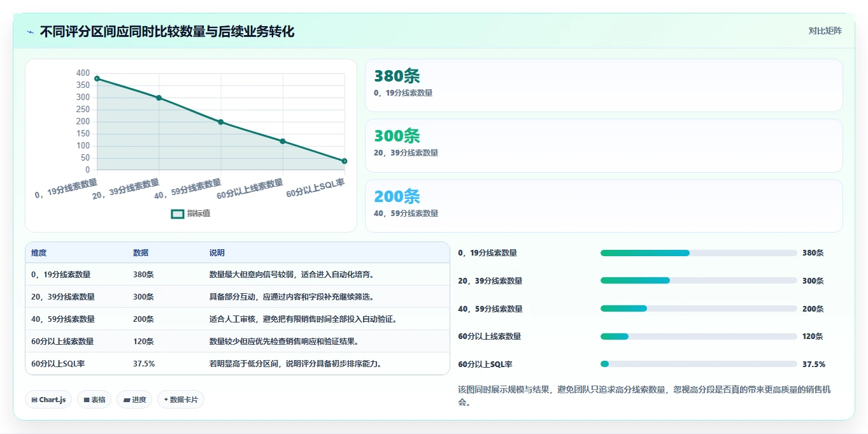Click the chart point at value 200
This screenshot has height=434, width=868.
[x=220, y=122]
